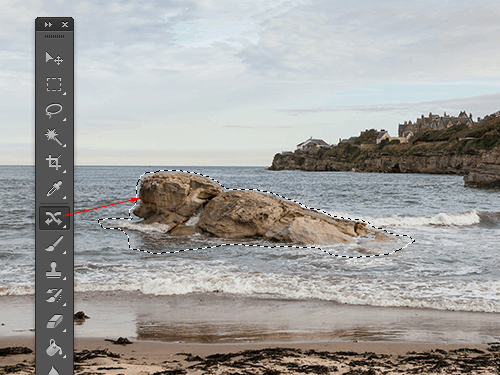Select the Paint Bucket tool
The width and height of the screenshot is (500, 375).
[x=54, y=348]
